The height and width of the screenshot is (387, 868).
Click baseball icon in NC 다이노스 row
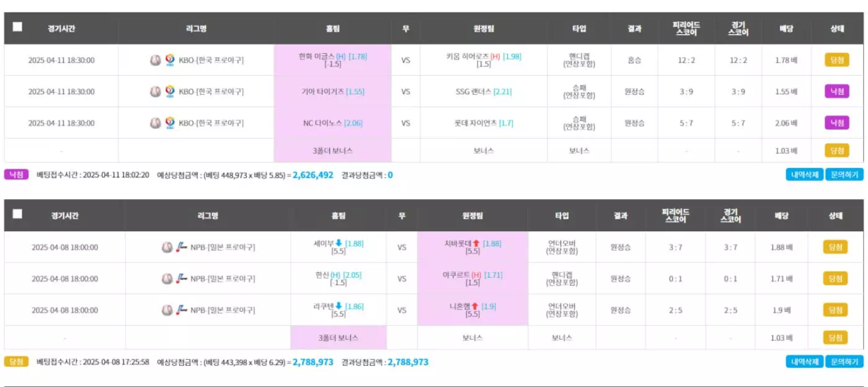point(155,123)
